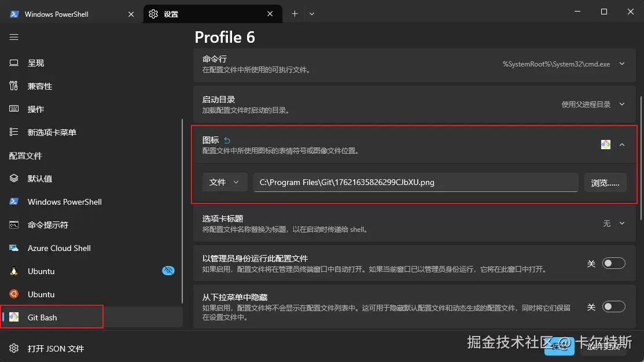Click the reset arrow next to 图标
This screenshot has width=644, height=362.
226,140
